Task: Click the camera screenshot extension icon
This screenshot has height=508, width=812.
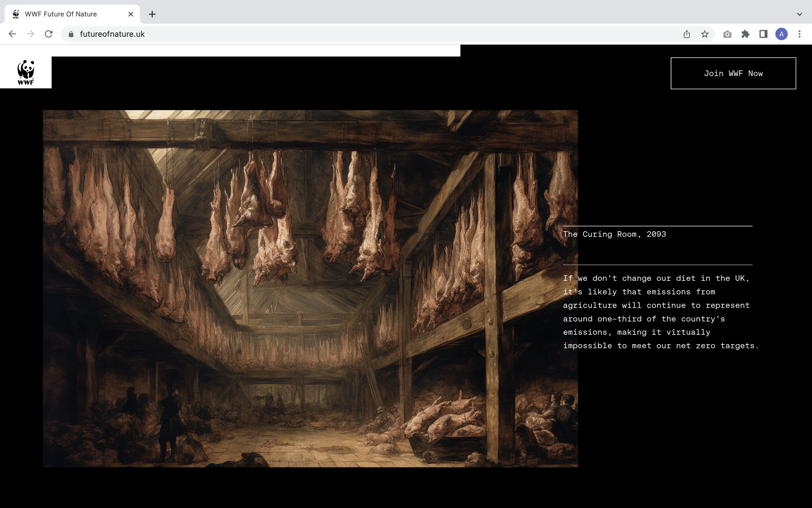Action: (727, 34)
